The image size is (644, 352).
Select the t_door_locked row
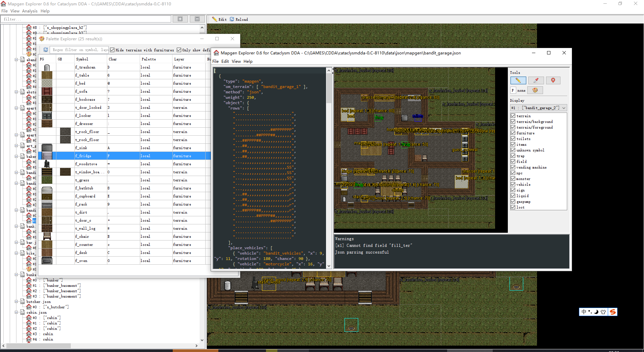tap(124, 107)
